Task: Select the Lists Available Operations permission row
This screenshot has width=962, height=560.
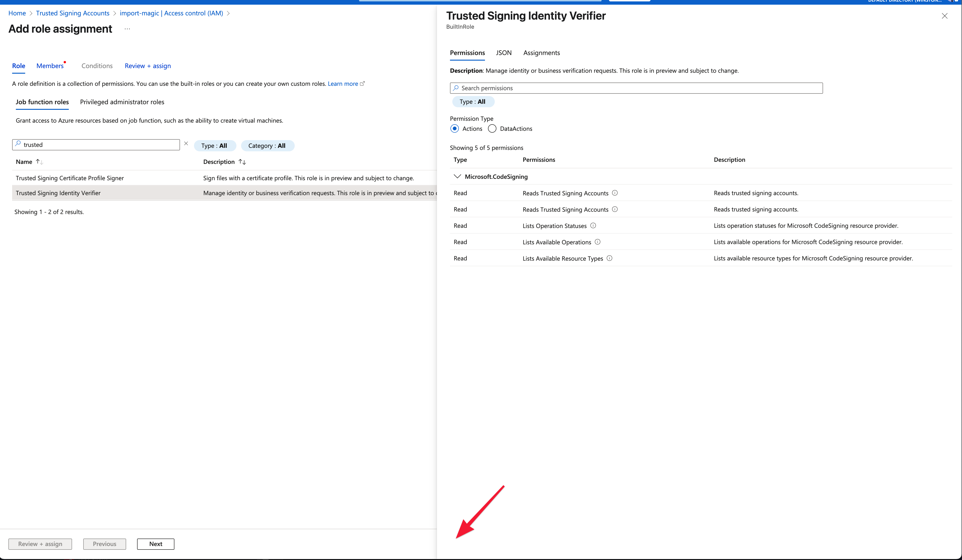Action: [x=700, y=242]
